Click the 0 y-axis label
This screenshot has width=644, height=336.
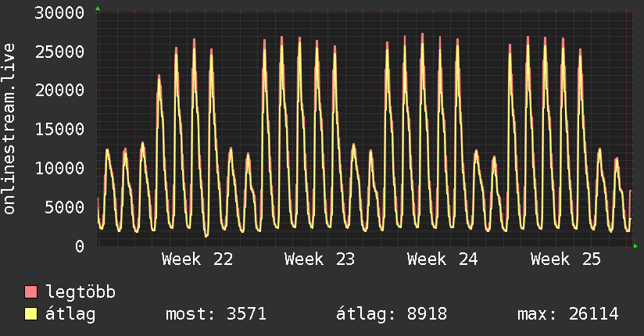(x=80, y=246)
